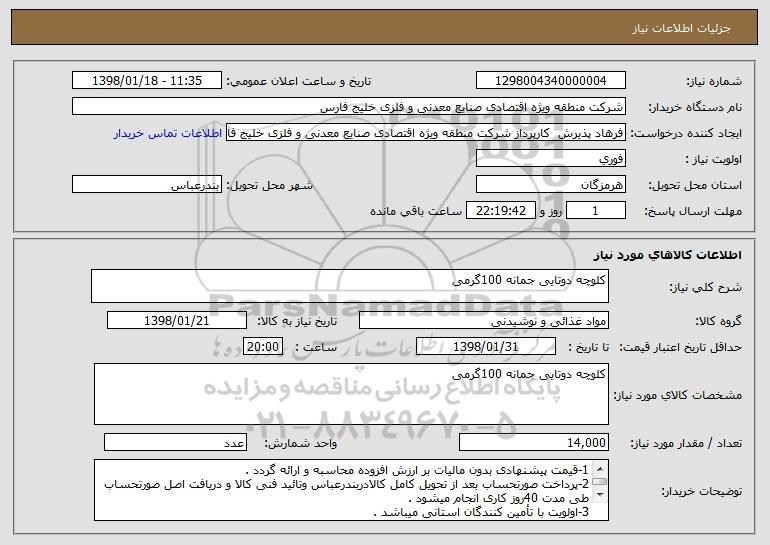Click the scroll up arrow in buyer notes
Viewport: 770px width, 545px height.
pos(600,469)
